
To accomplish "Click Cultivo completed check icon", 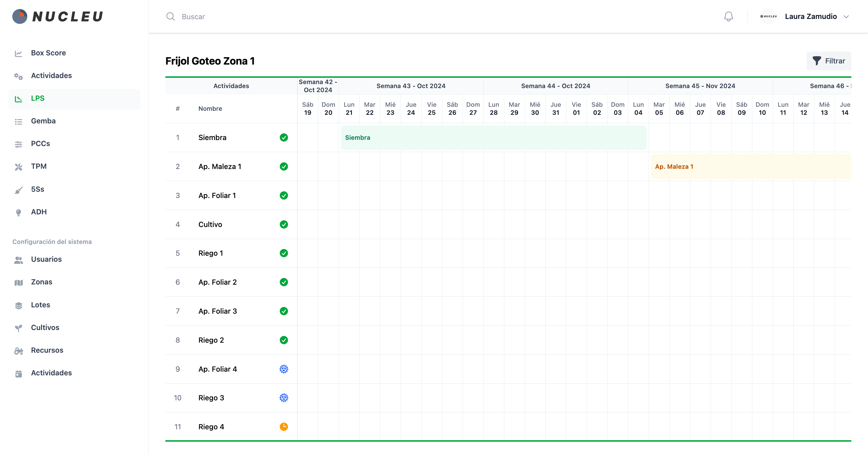I will (x=284, y=224).
